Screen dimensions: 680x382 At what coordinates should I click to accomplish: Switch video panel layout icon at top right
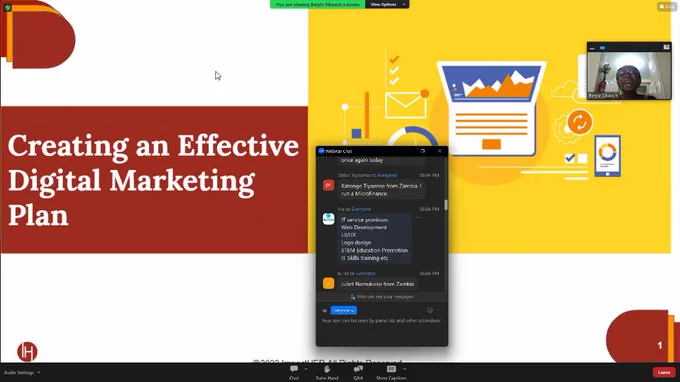coord(666,47)
